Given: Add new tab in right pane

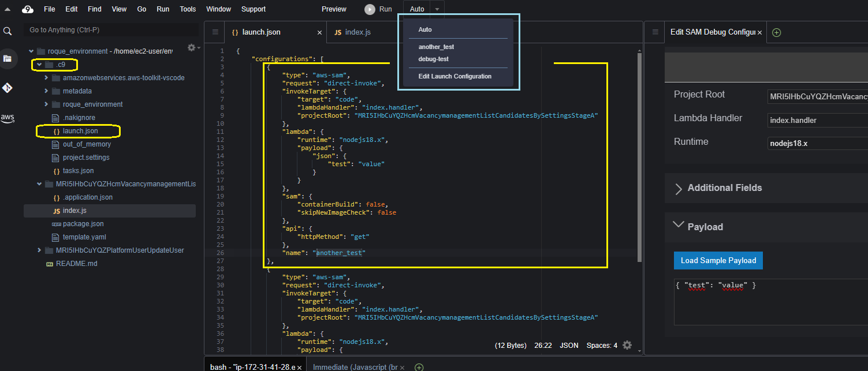Looking at the screenshot, I should [777, 32].
